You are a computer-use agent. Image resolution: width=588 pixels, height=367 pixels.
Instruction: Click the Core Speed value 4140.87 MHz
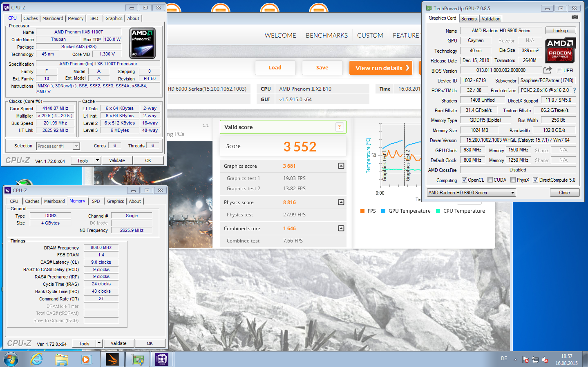(x=56, y=109)
